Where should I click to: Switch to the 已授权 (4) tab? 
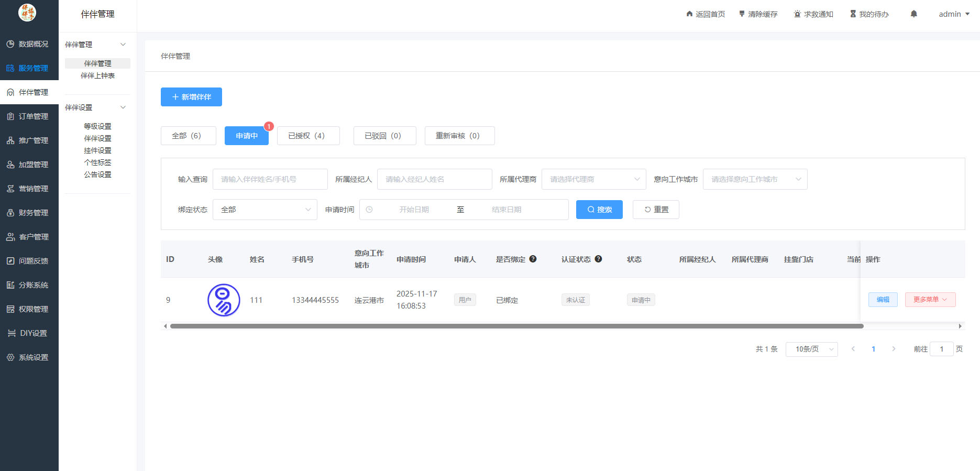[x=308, y=136]
